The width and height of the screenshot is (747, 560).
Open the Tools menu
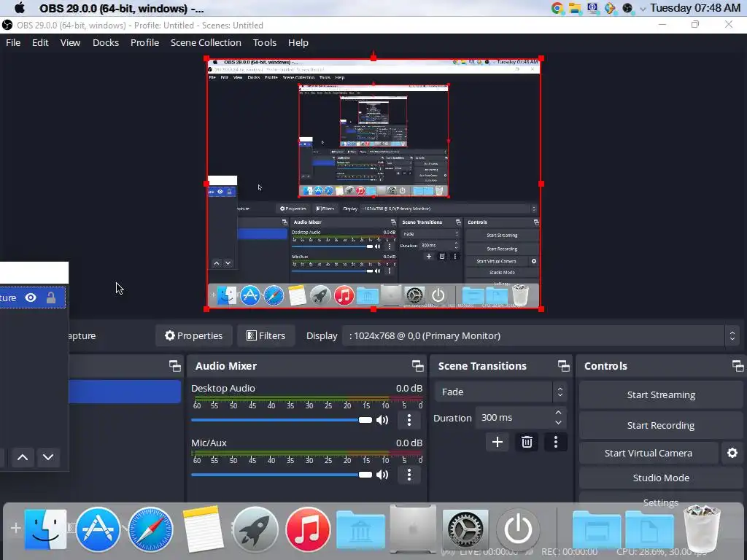tap(264, 42)
